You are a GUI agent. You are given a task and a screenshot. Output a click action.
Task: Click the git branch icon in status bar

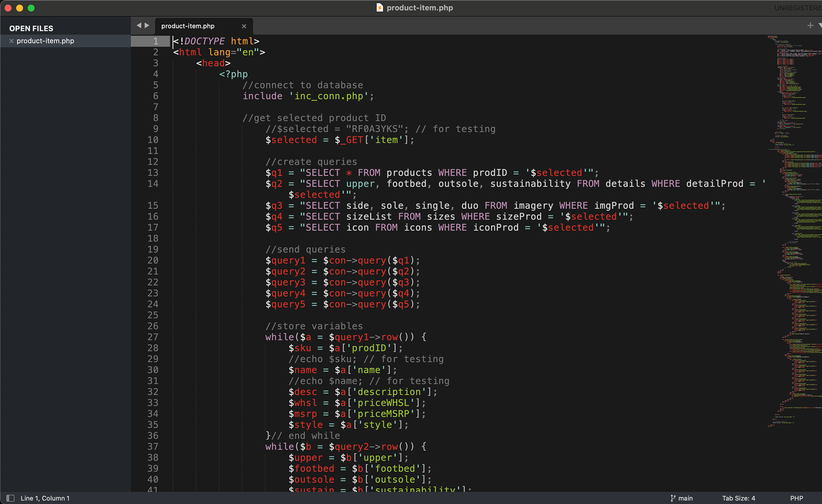[x=673, y=498]
